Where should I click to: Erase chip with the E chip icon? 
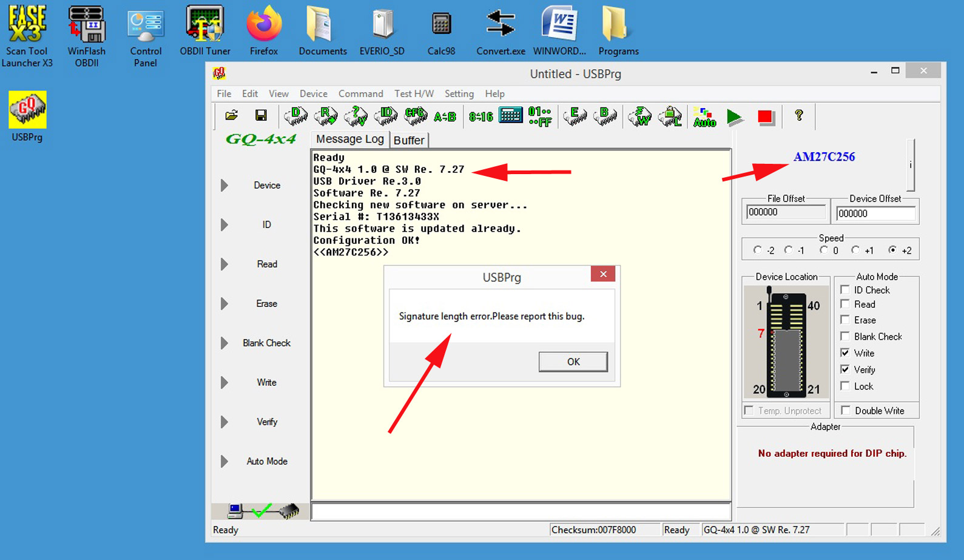tap(575, 115)
